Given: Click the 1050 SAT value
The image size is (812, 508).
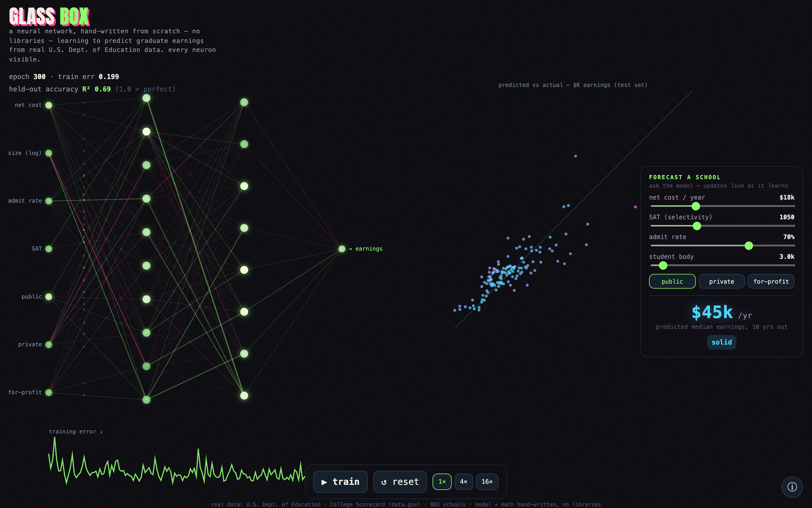Looking at the screenshot, I should (787, 217).
